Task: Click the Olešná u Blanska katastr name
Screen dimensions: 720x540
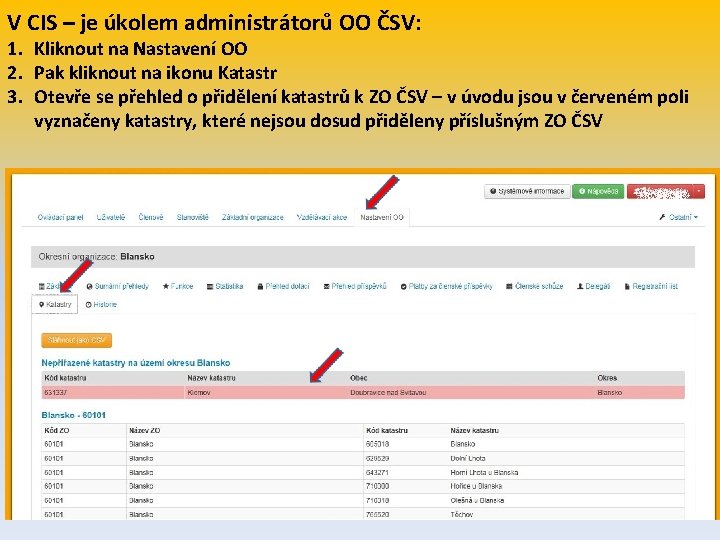Action: tap(477, 500)
